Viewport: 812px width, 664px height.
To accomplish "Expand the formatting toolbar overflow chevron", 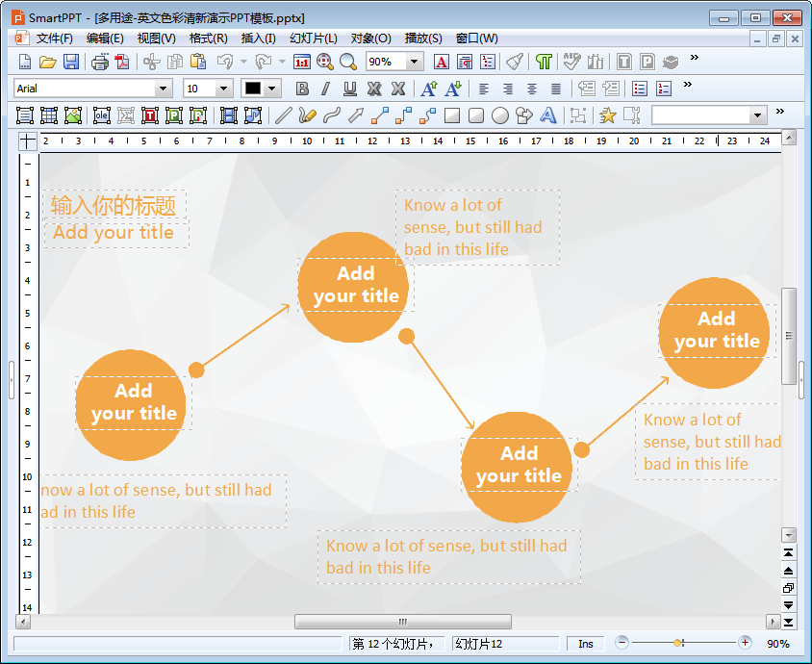I will coord(688,85).
